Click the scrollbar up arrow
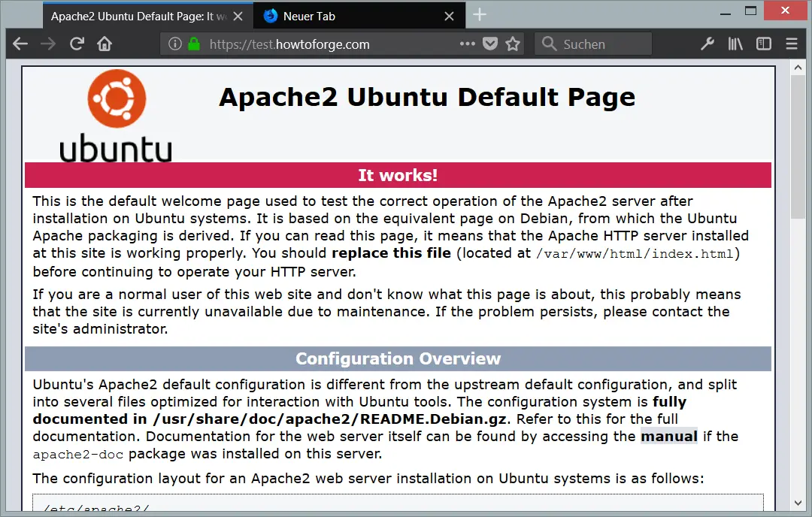Viewport: 812px width, 517px height. point(798,68)
